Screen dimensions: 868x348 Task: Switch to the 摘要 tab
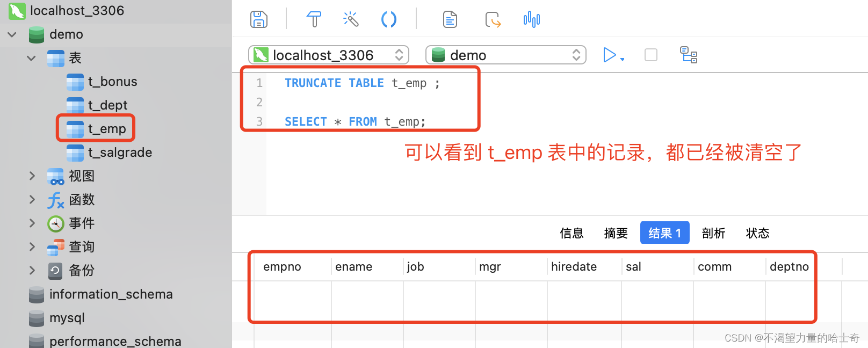[616, 233]
